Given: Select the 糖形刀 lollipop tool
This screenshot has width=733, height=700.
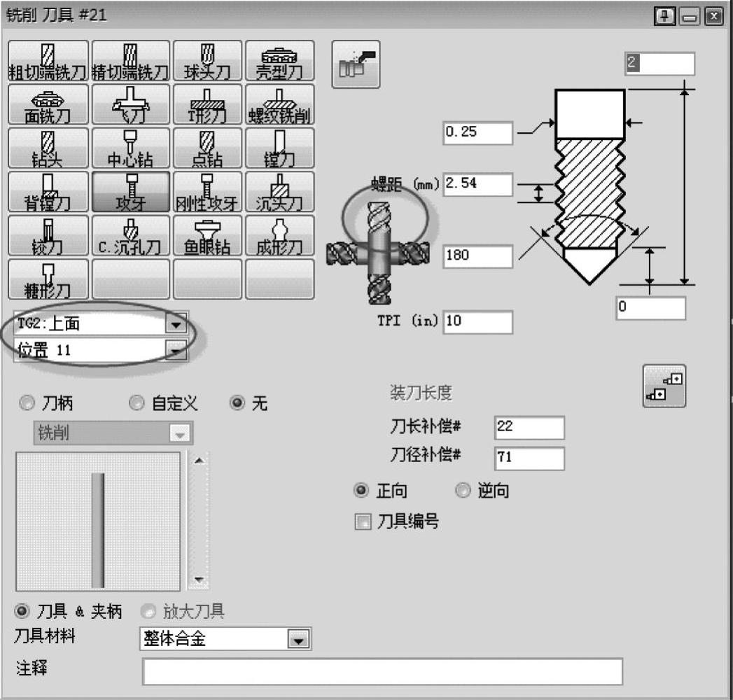Looking at the screenshot, I should pyautogui.click(x=48, y=279).
